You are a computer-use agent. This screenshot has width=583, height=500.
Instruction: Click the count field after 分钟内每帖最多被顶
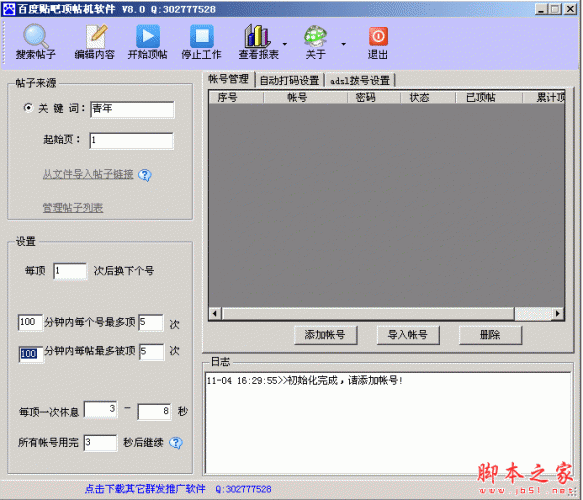point(152,351)
